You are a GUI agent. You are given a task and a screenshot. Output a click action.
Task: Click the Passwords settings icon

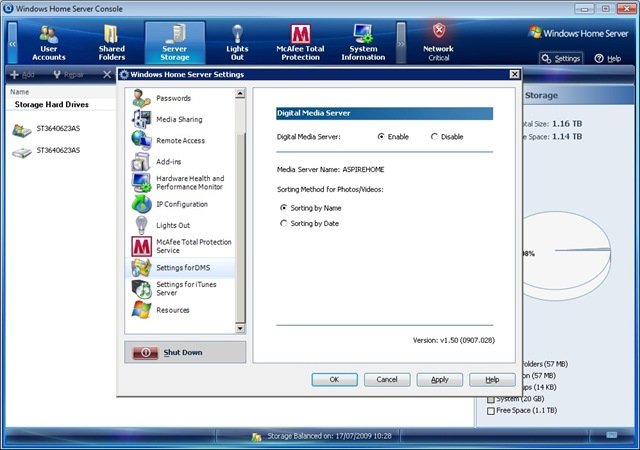pyautogui.click(x=141, y=98)
